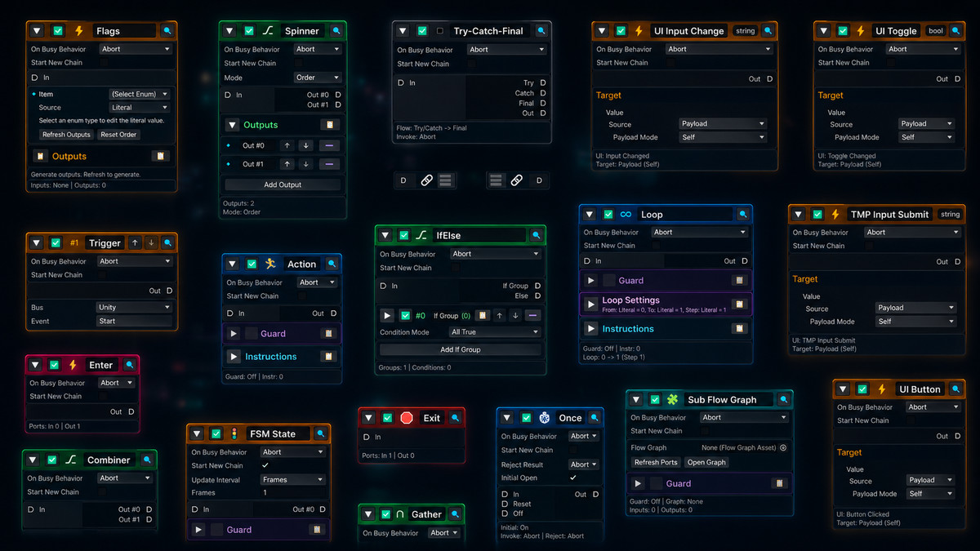Click Add Output button in Spinner

coord(283,185)
